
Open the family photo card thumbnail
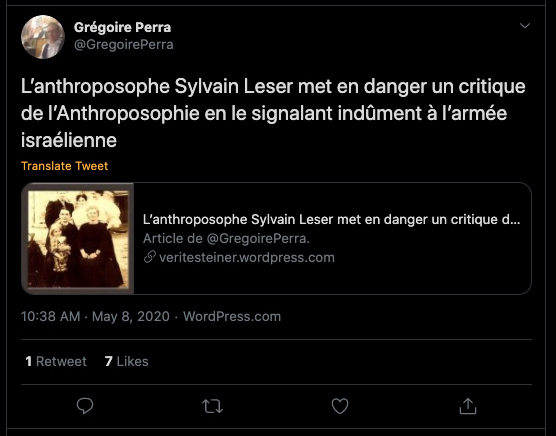tap(78, 239)
